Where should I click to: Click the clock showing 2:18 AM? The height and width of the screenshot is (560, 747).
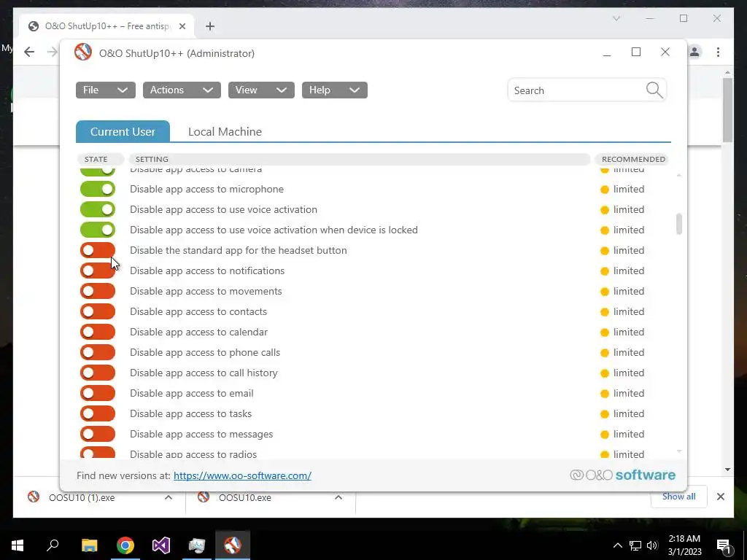coord(684,539)
